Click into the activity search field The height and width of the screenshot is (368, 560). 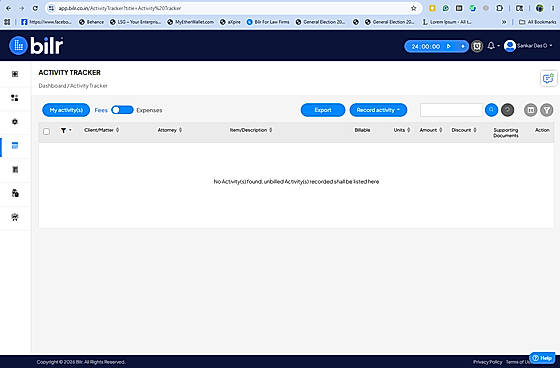point(452,110)
